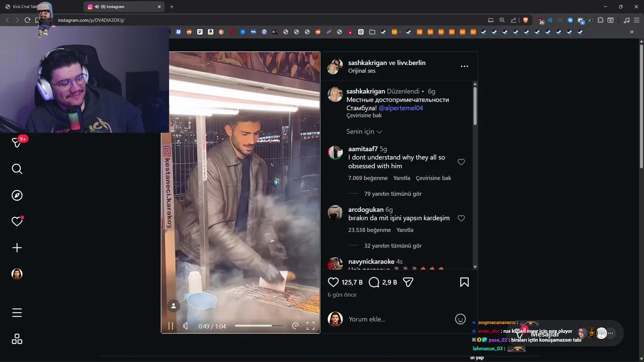The width and height of the screenshot is (644, 362).
Task: Click the share page icon in address bar
Action: tap(513, 20)
